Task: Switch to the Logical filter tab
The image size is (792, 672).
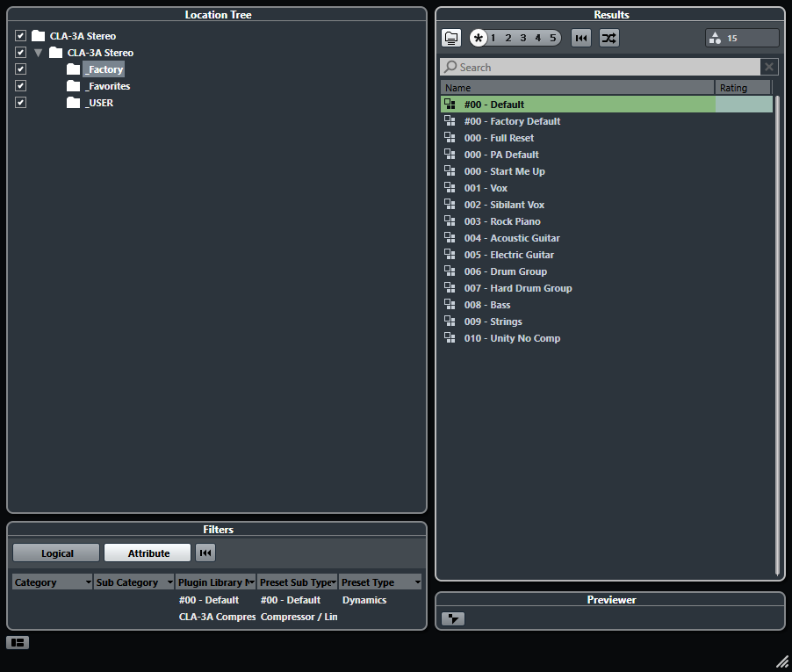Action: (x=55, y=553)
